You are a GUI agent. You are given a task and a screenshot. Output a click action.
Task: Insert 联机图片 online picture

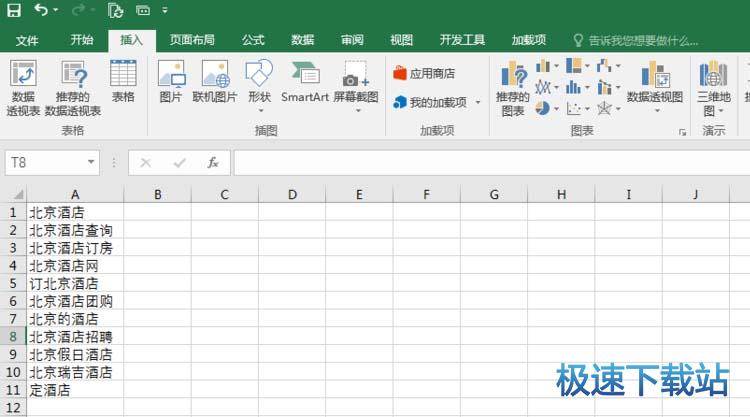[215, 81]
